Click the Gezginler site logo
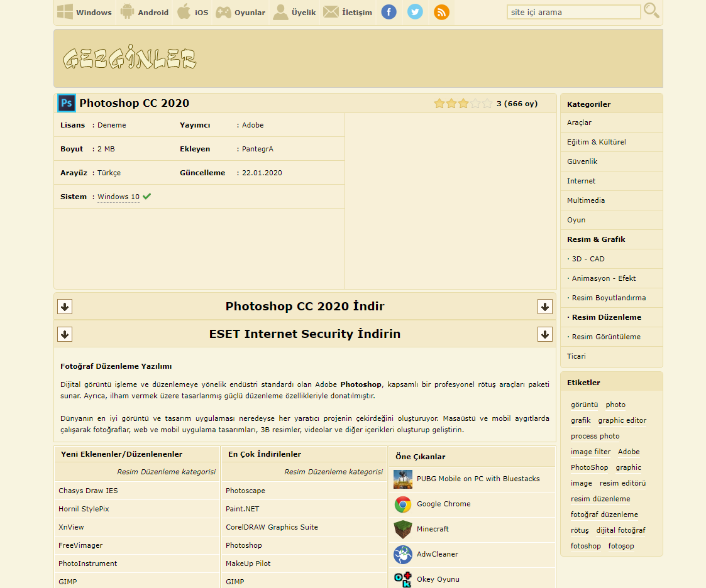The width and height of the screenshot is (706, 588). 130,58
